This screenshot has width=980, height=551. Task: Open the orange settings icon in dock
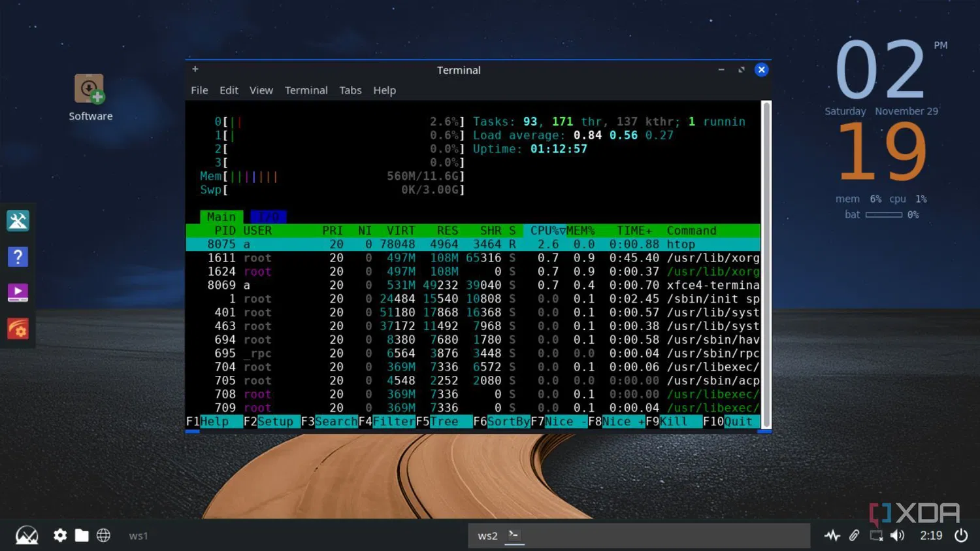pyautogui.click(x=18, y=329)
